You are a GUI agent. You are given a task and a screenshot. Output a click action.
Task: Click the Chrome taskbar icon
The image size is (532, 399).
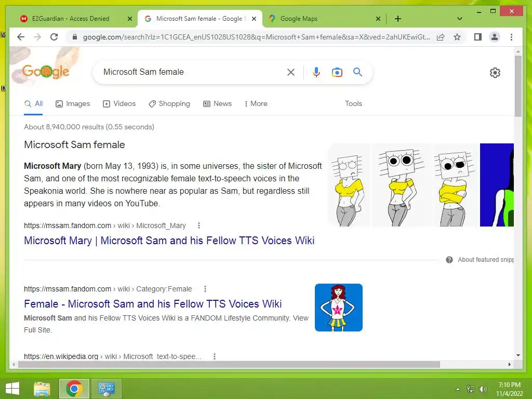(74, 389)
